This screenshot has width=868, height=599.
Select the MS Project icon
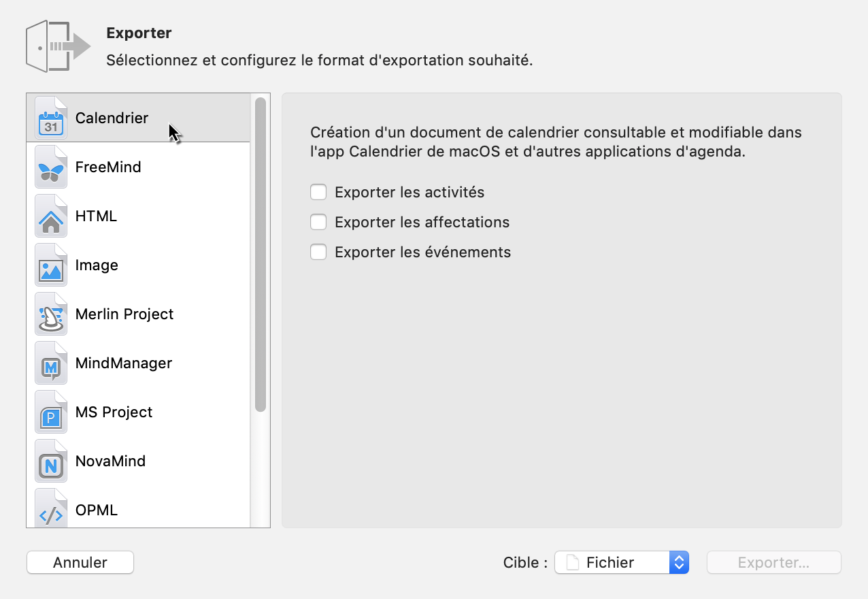[x=51, y=411]
